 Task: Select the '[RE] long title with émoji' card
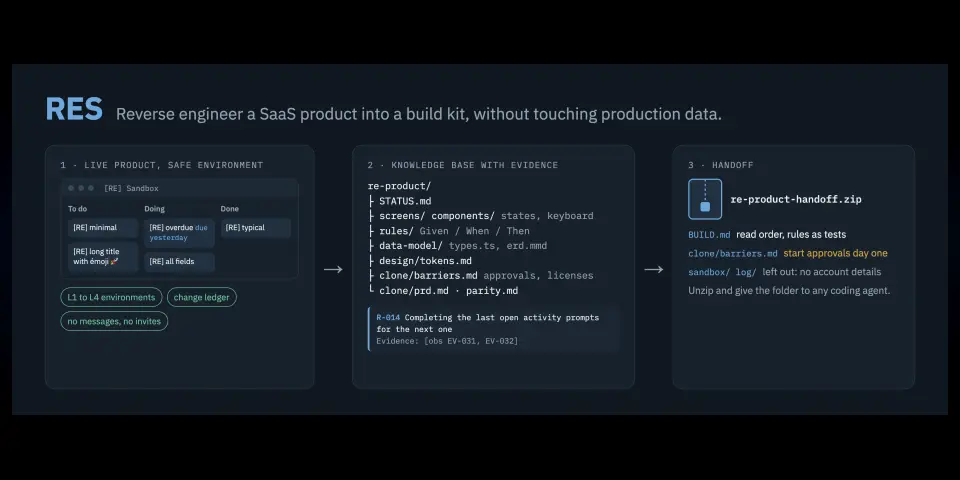[103, 257]
